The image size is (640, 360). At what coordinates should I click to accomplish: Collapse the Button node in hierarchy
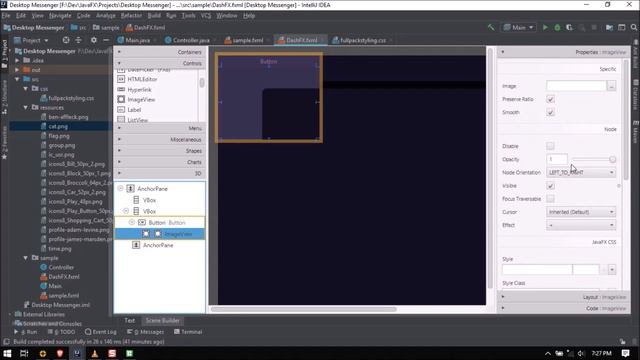[x=131, y=222]
